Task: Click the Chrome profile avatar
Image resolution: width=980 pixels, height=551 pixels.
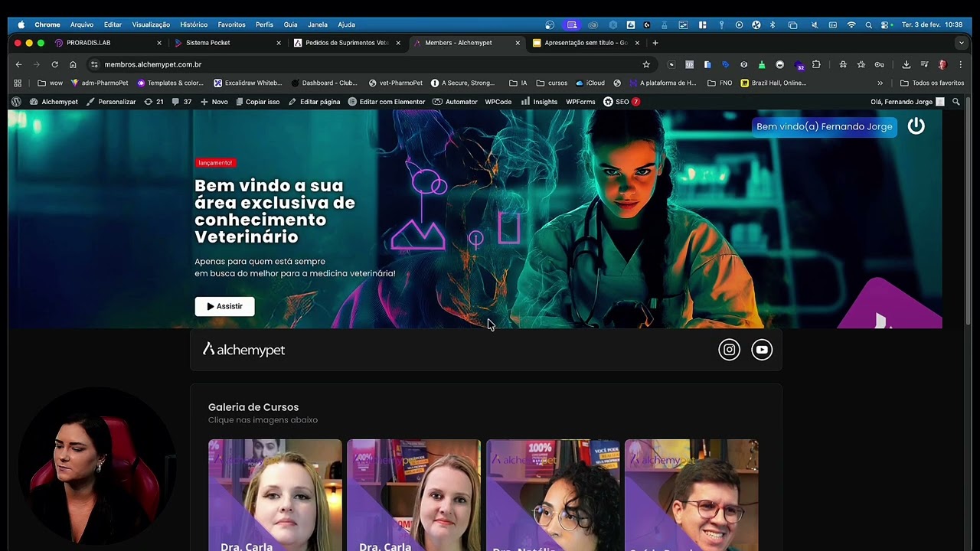Action: pos(942,64)
